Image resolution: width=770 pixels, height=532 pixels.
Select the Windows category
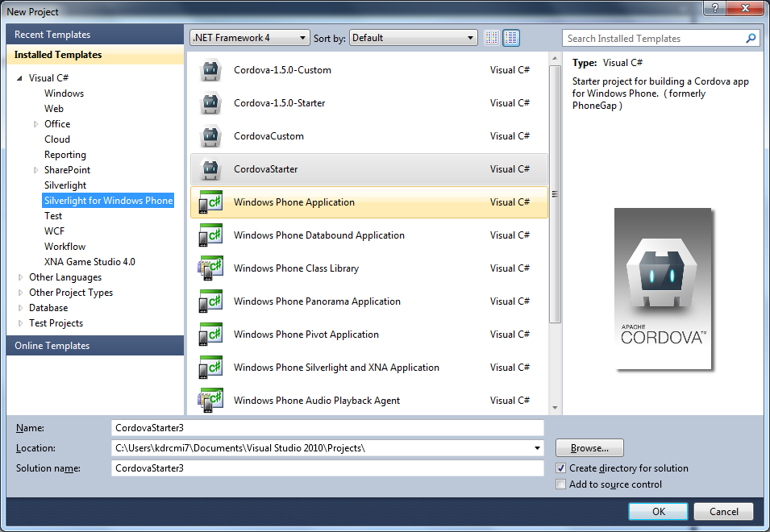[64, 94]
